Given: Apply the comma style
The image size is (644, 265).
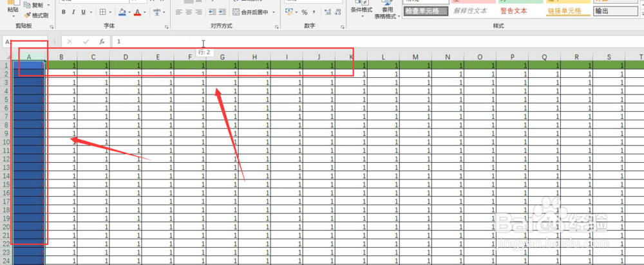Looking at the screenshot, I should tap(315, 12).
